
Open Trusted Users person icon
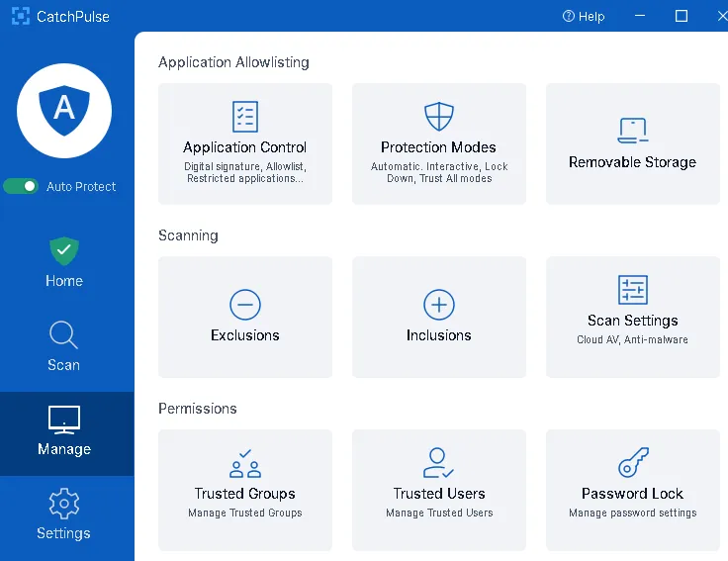439,463
